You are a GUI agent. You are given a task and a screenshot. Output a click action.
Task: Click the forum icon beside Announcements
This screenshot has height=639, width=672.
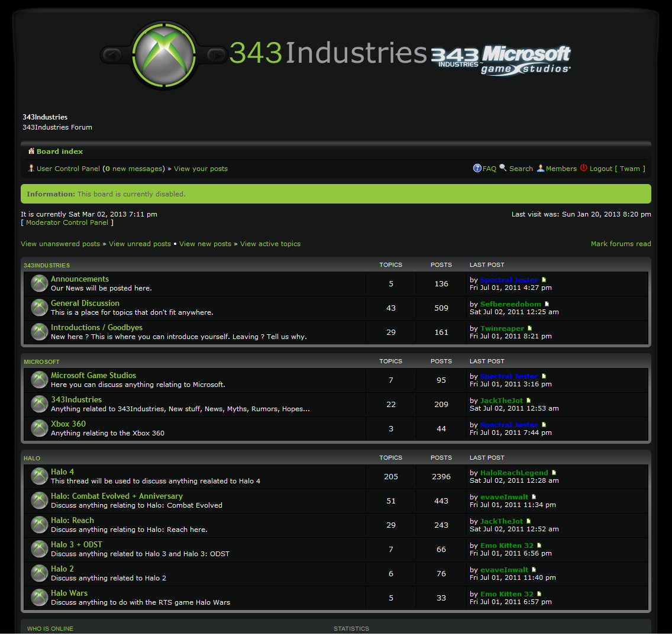coord(40,283)
